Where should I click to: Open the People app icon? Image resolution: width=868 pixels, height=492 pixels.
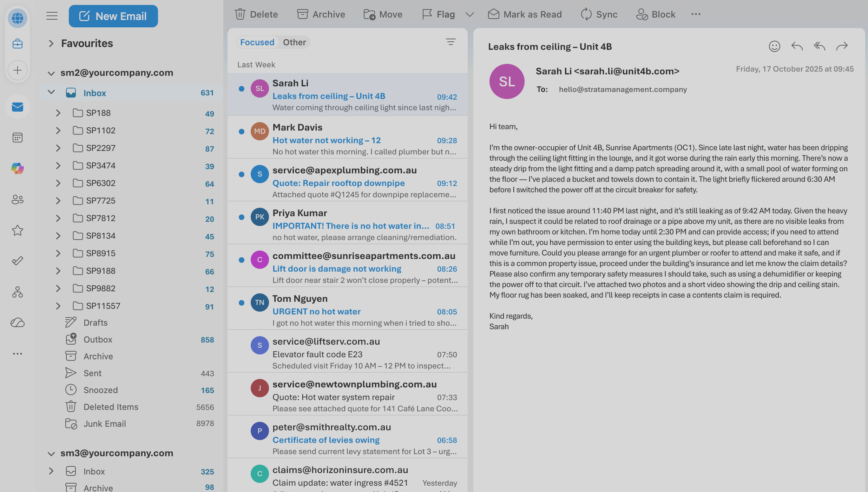click(x=17, y=199)
